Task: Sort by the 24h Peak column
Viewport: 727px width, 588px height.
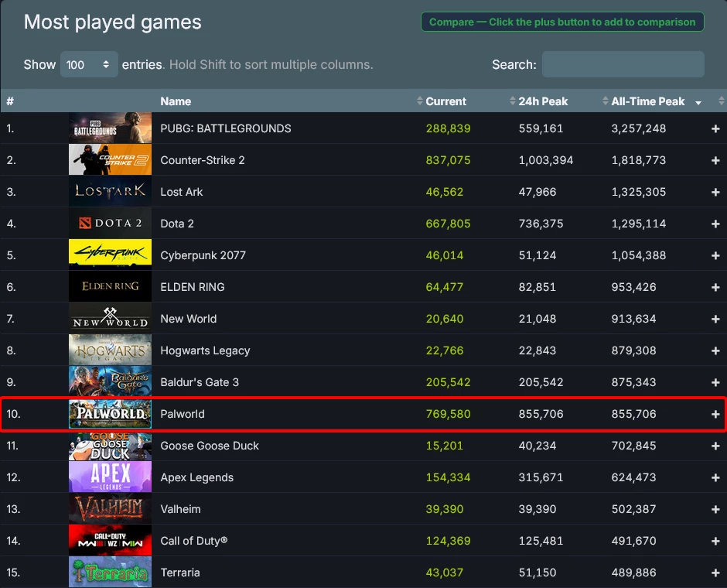Action: tap(543, 101)
